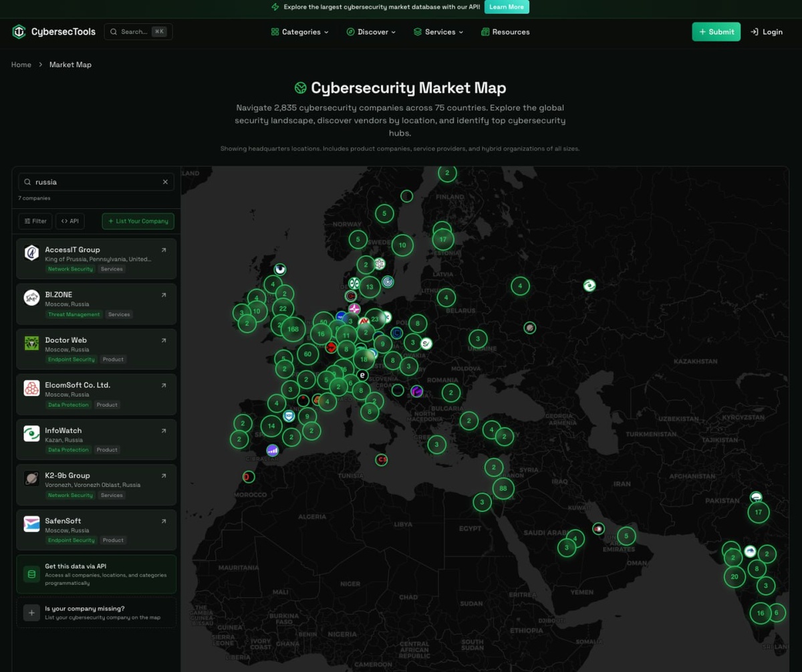Screen dimensions: 802x672
Task: Go to Home via breadcrumb
Action: click(21, 65)
